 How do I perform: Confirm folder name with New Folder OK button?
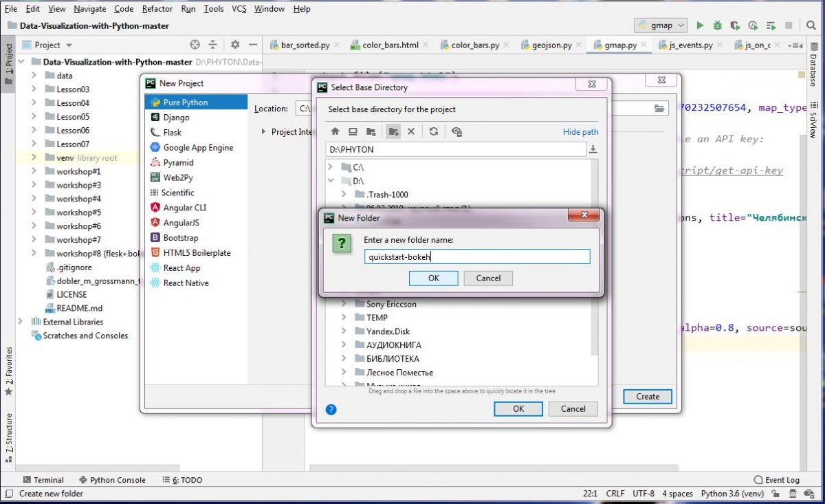point(433,278)
